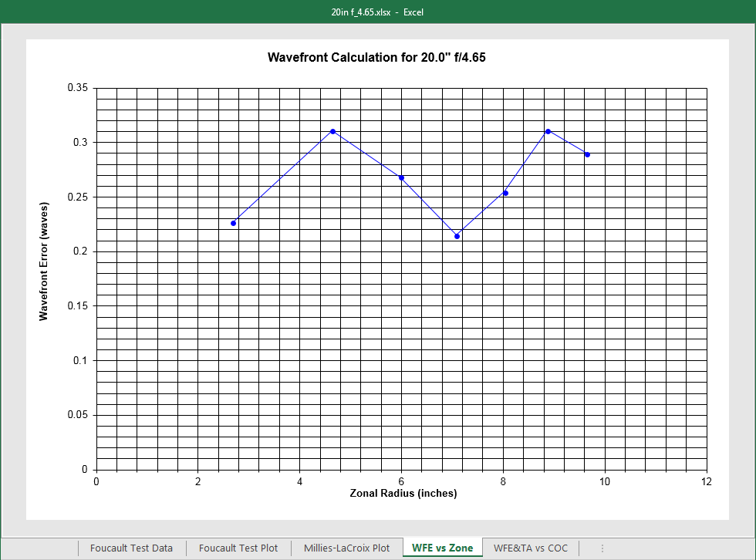The width and height of the screenshot is (756, 560).
Task: Click the 0.35 label on vertical axis
Action: tap(79, 88)
